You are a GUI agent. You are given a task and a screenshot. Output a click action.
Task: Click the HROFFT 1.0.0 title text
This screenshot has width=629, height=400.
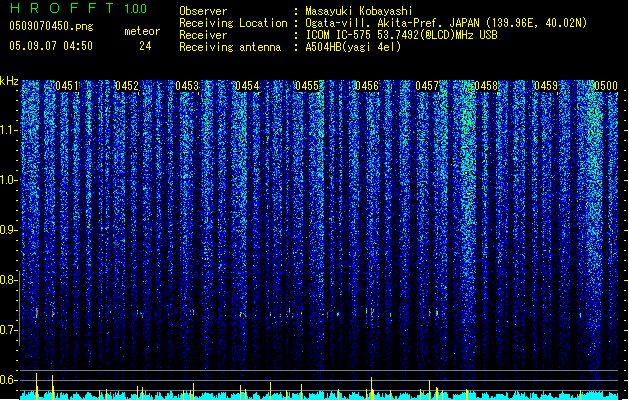point(79,8)
